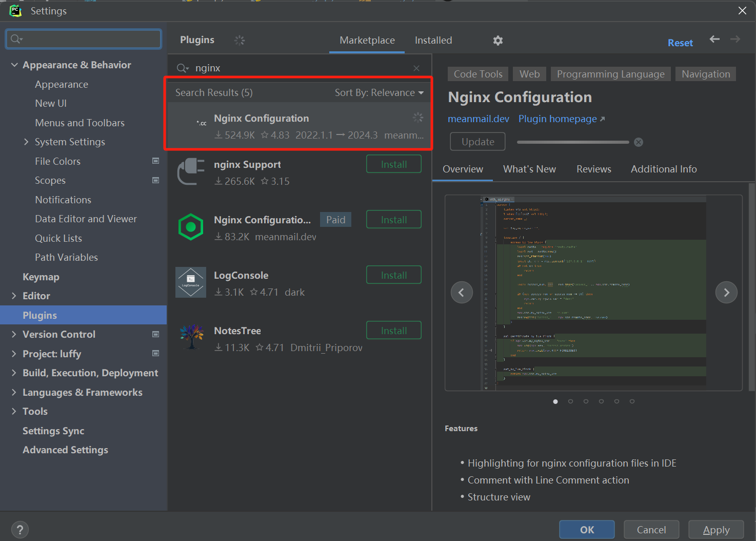Expand the Project: luffy section
This screenshot has height=541, width=756.
click(14, 353)
